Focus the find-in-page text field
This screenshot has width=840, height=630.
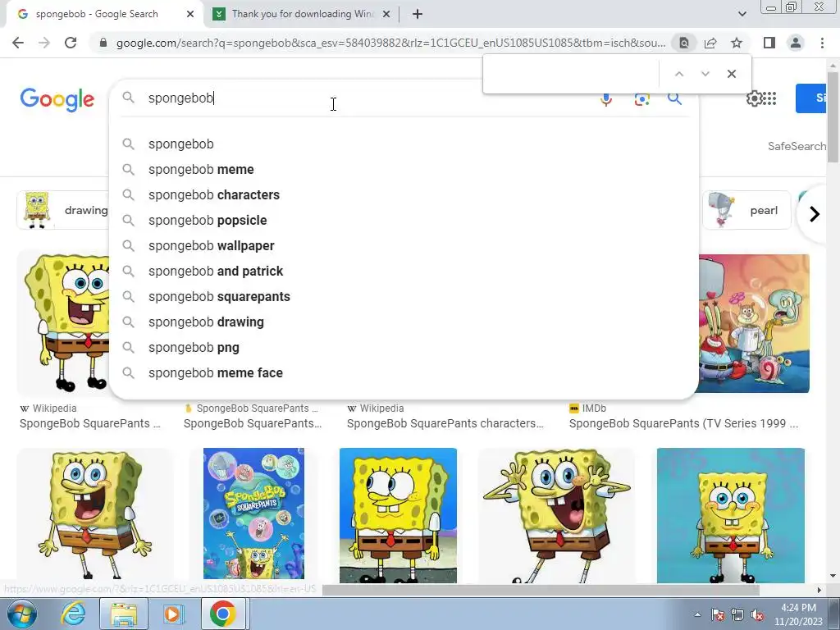571,74
